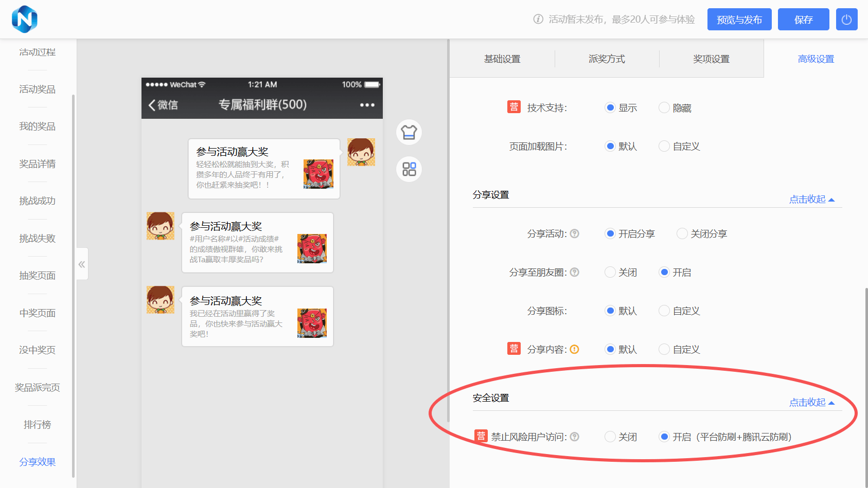Image resolution: width=868 pixels, height=488 pixels.
Task: Click the help icon next to 分享活动
Action: (x=575, y=233)
